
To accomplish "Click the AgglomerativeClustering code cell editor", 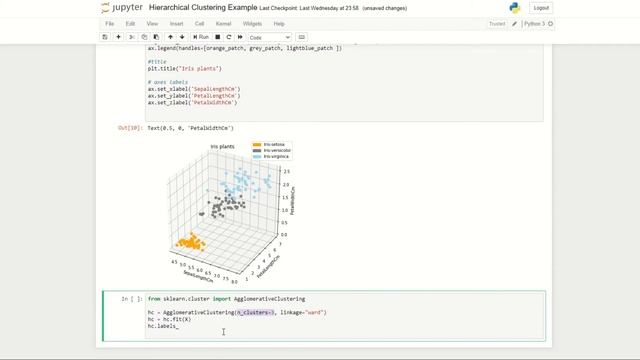I will click(344, 316).
